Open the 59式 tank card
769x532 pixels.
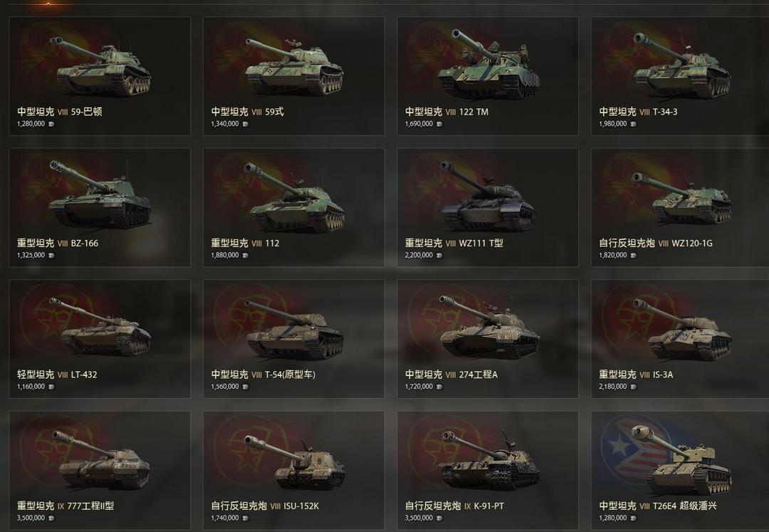point(294,76)
